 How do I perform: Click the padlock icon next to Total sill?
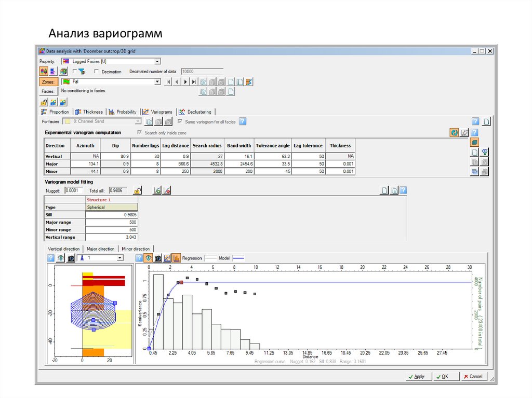click(x=137, y=190)
